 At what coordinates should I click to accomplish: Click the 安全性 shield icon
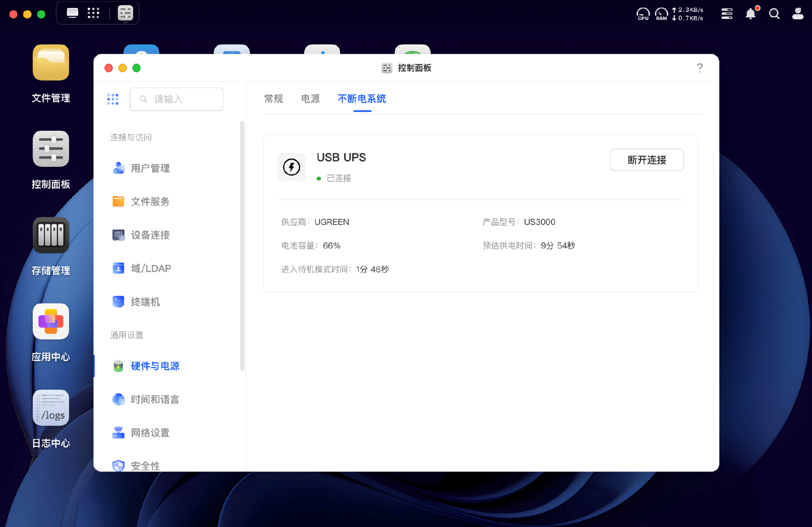pos(118,466)
